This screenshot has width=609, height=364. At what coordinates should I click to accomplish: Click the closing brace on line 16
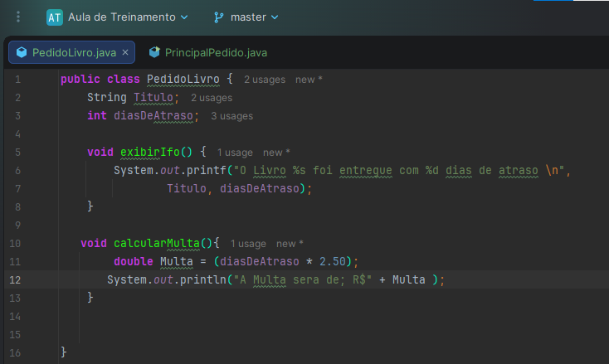tap(64, 352)
